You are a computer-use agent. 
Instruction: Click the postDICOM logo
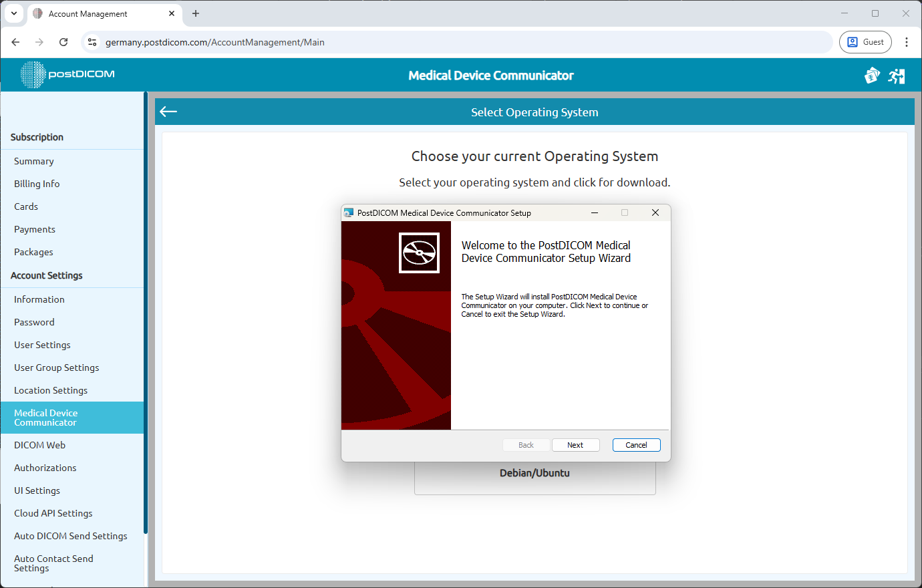67,74
